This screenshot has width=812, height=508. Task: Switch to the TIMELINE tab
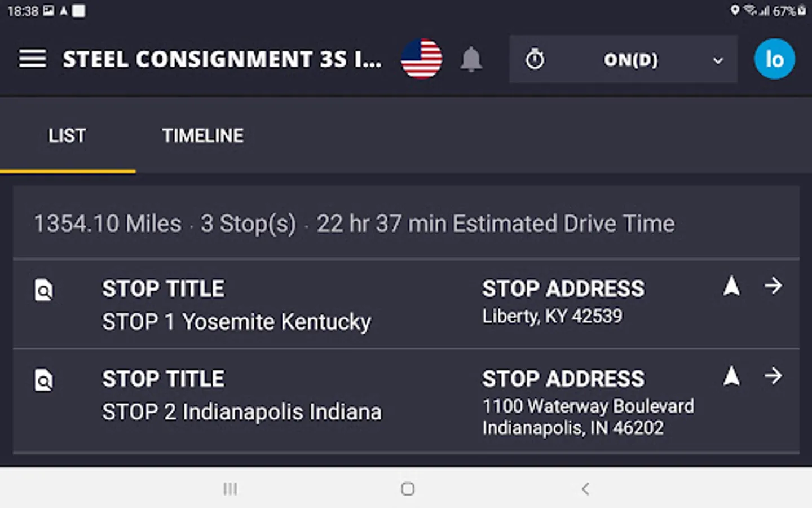pos(202,135)
